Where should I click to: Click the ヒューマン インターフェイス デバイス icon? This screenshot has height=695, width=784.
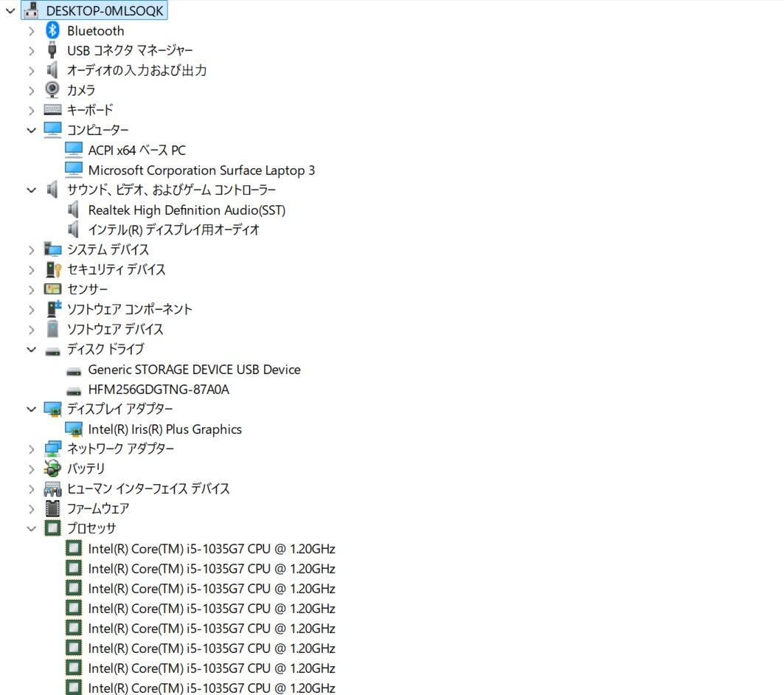click(x=52, y=488)
